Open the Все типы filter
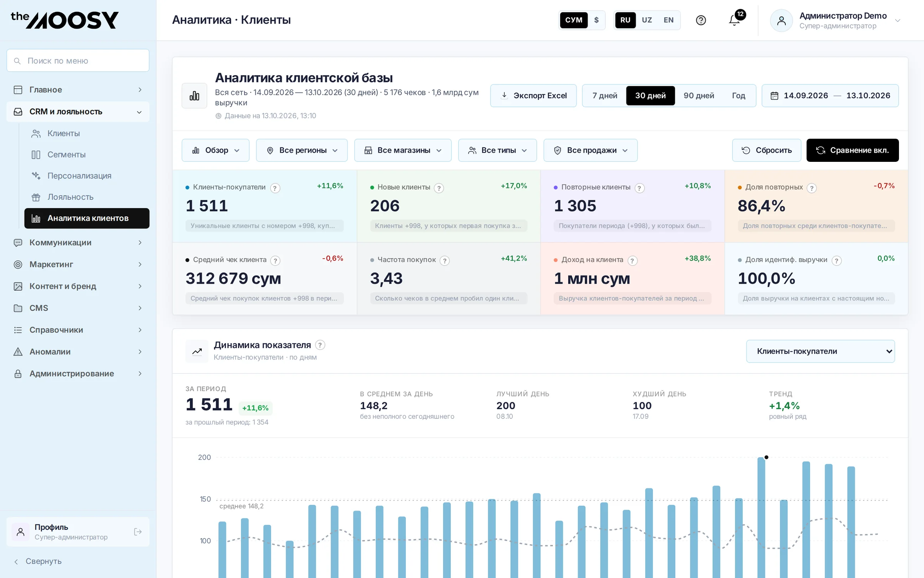The image size is (924, 578). (x=497, y=150)
